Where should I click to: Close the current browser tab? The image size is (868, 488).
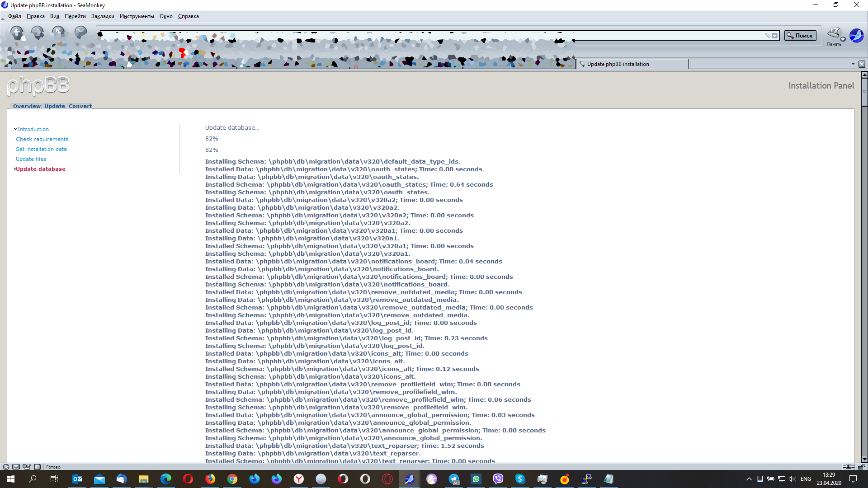point(862,64)
